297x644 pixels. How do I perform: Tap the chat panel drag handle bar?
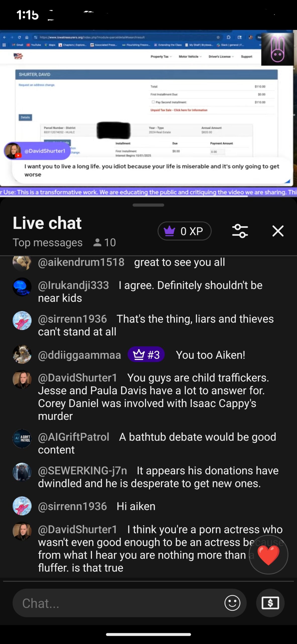[x=148, y=205]
